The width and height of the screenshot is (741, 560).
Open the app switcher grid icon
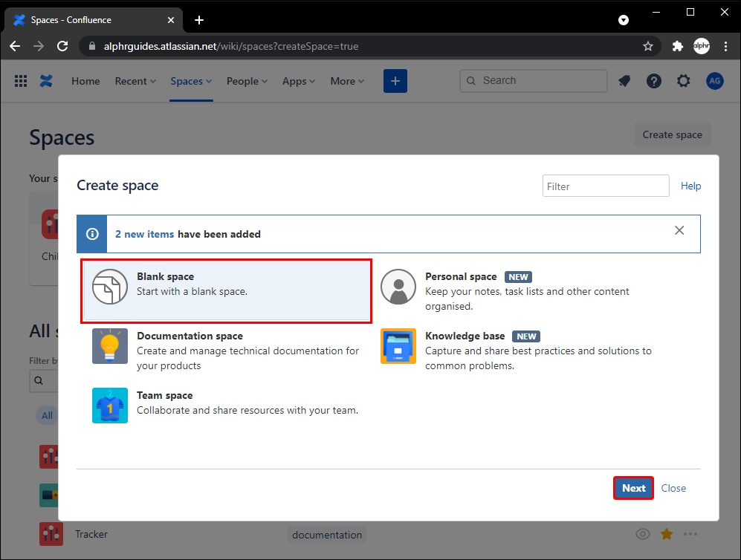tap(21, 81)
